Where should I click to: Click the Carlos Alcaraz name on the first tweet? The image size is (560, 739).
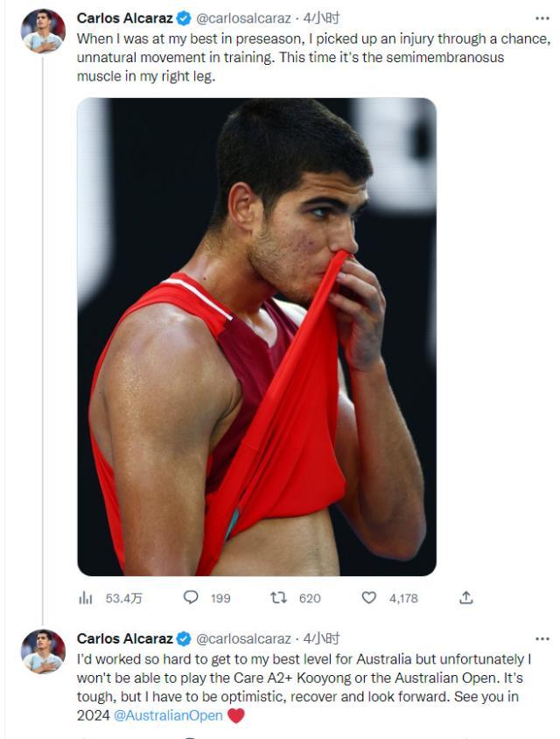click(x=125, y=18)
